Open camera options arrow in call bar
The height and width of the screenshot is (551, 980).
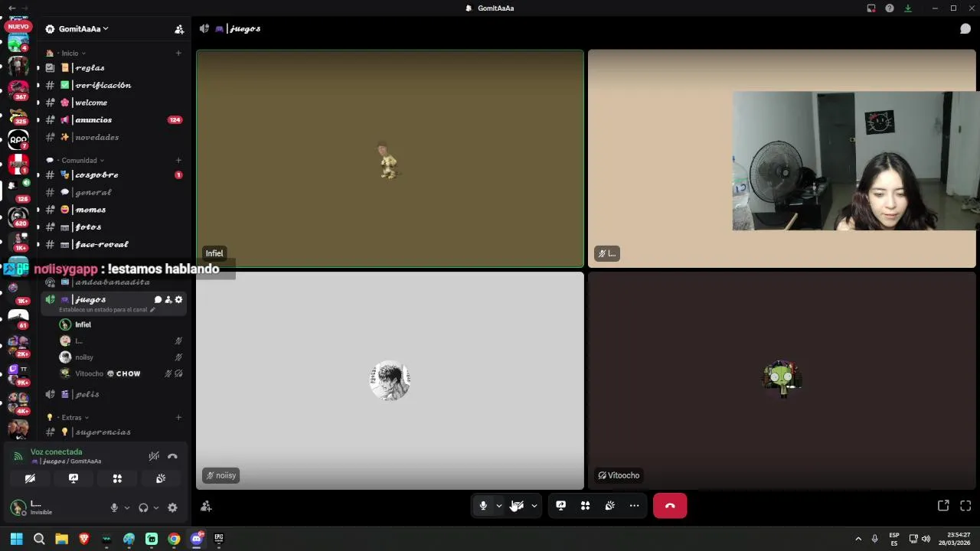[534, 506]
